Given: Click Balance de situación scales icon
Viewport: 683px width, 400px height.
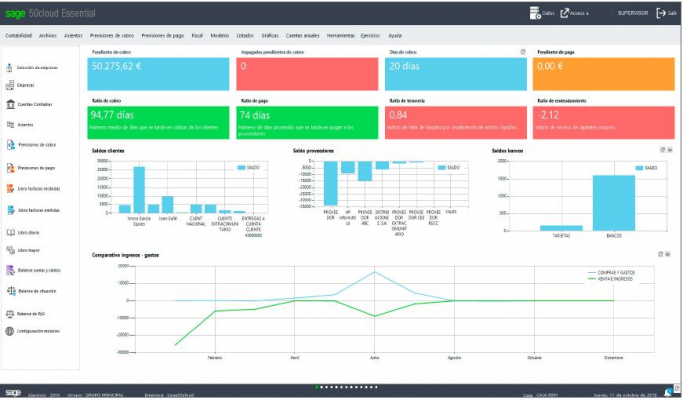Looking at the screenshot, I should click(x=11, y=291).
